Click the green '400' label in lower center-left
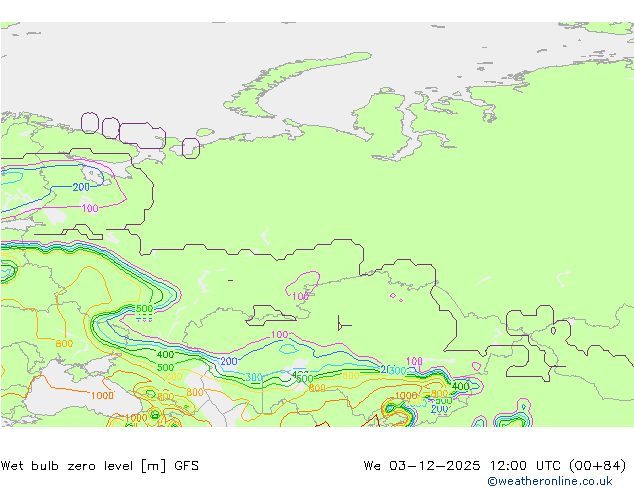 click(x=165, y=355)
